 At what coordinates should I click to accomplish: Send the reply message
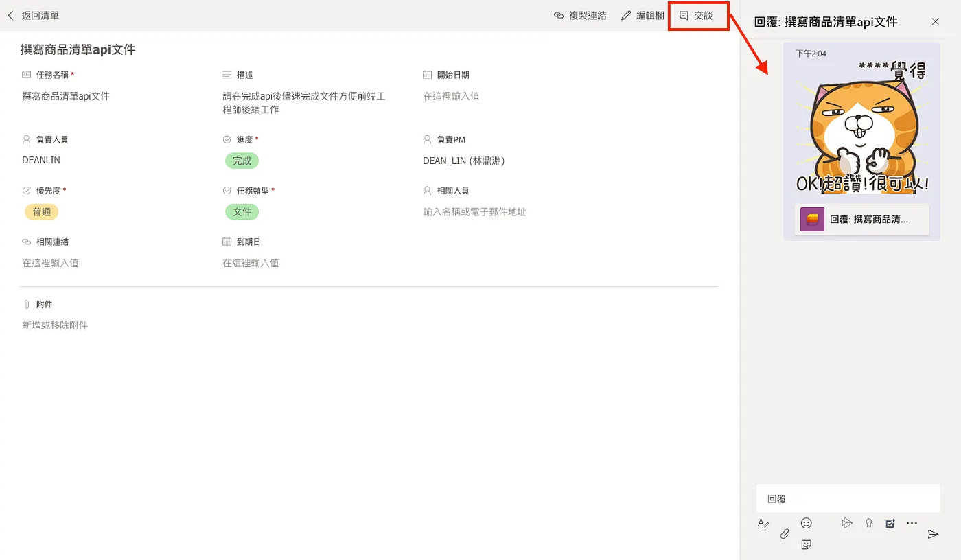point(933,534)
